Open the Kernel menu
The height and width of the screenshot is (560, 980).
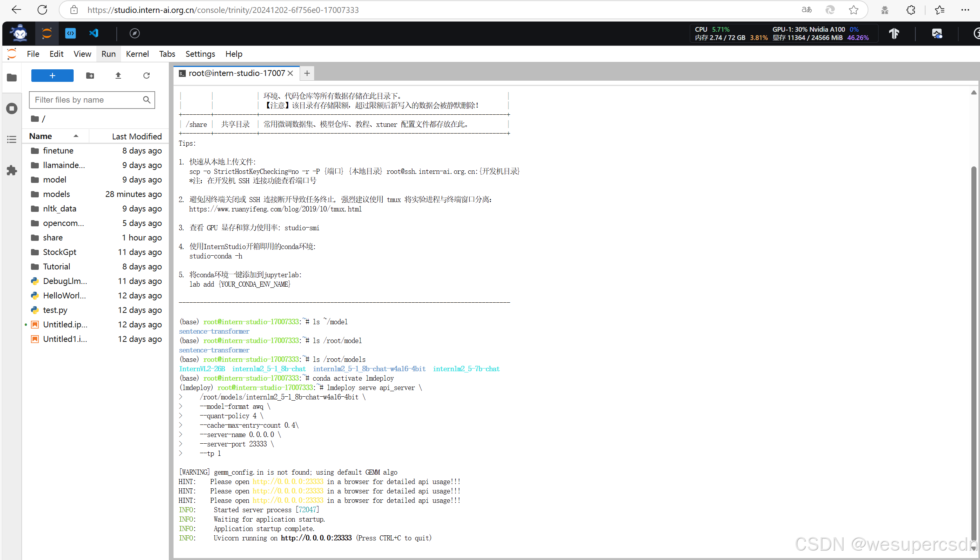click(x=137, y=54)
